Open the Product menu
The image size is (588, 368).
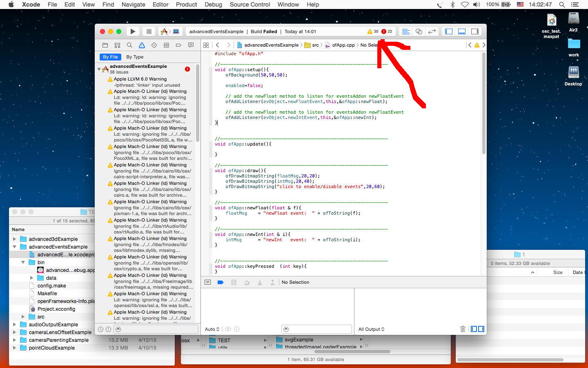coord(186,4)
